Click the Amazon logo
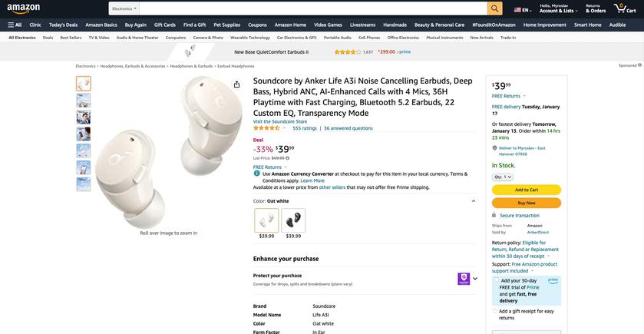 [24, 8]
